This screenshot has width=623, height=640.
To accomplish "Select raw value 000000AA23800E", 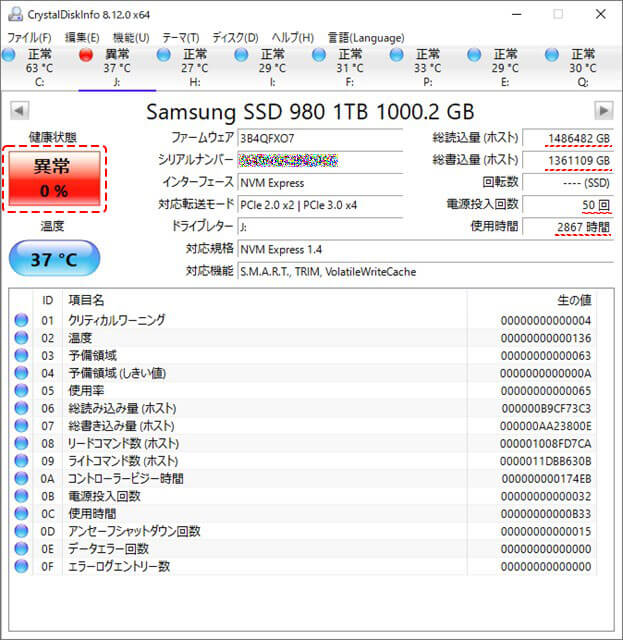I will [546, 426].
